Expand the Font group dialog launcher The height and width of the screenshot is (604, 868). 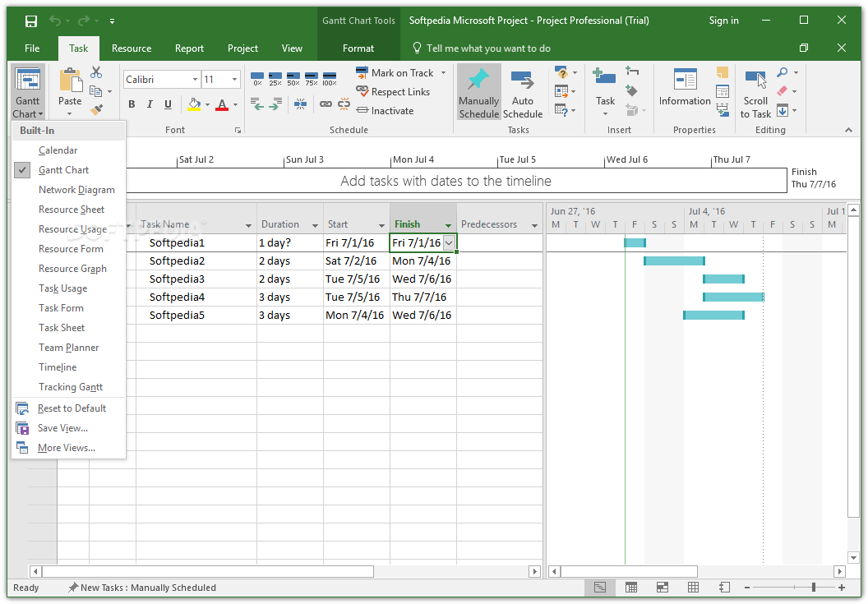coord(238,131)
